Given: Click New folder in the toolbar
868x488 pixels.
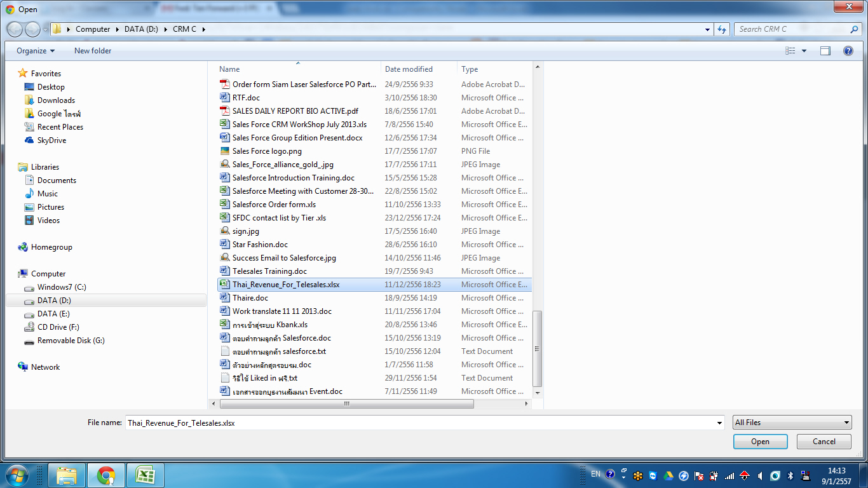Looking at the screenshot, I should click(x=93, y=51).
